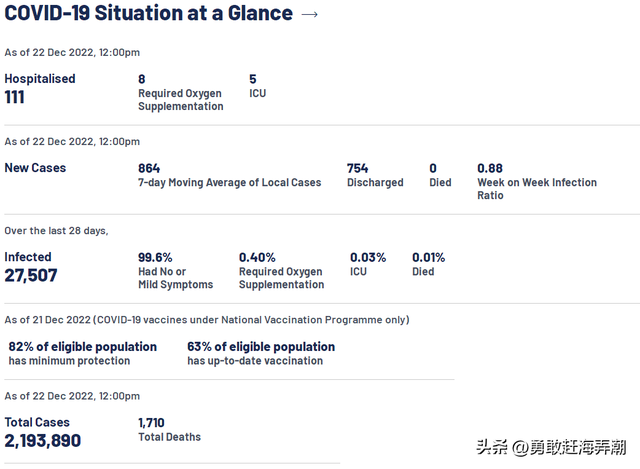Click the arrow icon beside the title
The image size is (640, 469).
click(x=310, y=14)
